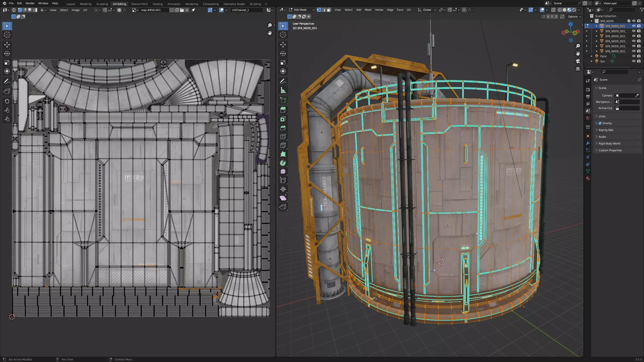This screenshot has height=362, width=644.
Task: Open the Mesh menu in 3D viewport
Action: click(x=368, y=10)
